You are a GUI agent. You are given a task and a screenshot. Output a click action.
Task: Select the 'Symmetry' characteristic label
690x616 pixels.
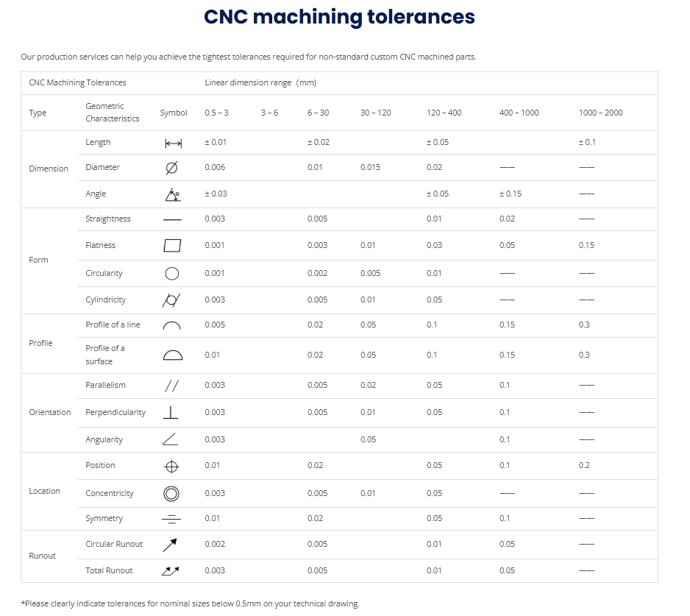[104, 519]
